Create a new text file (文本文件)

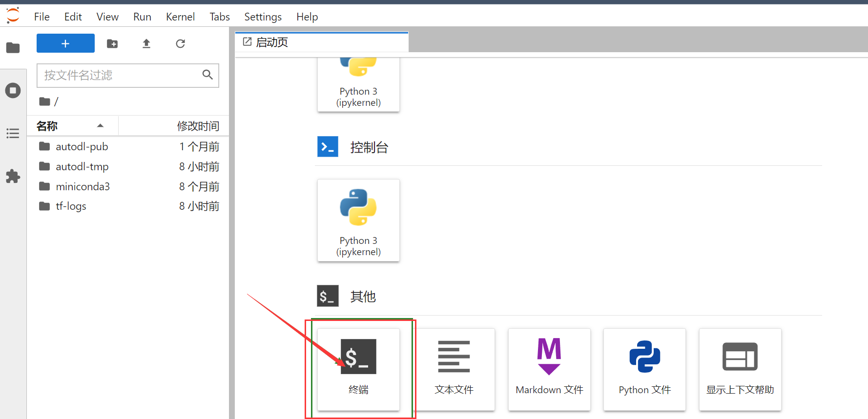point(454,369)
